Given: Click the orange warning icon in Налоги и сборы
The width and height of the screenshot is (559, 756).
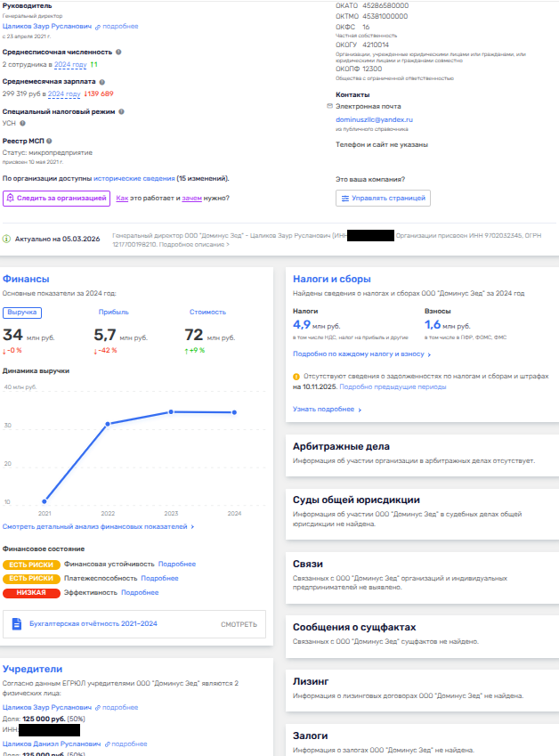Looking at the screenshot, I should click(296, 377).
